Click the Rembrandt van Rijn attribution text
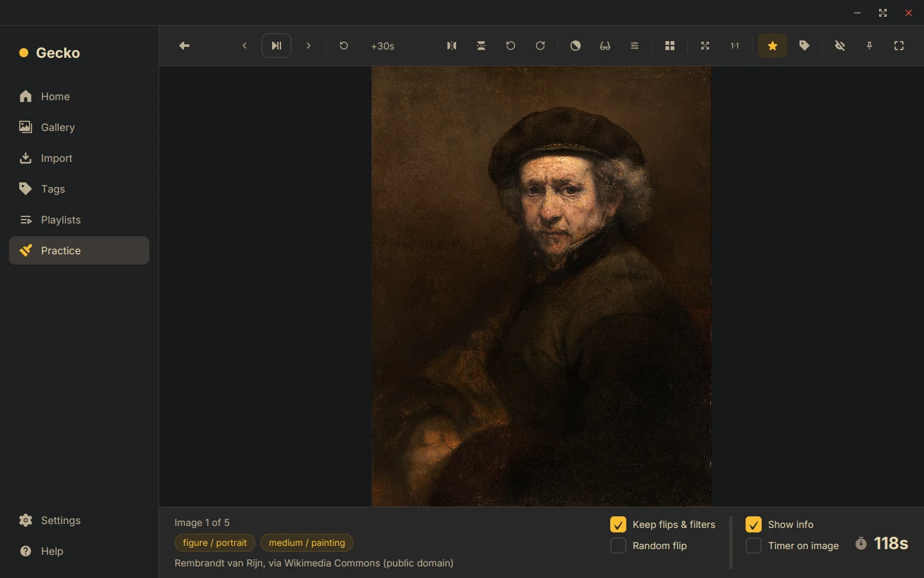This screenshot has height=578, width=924. coord(314,563)
